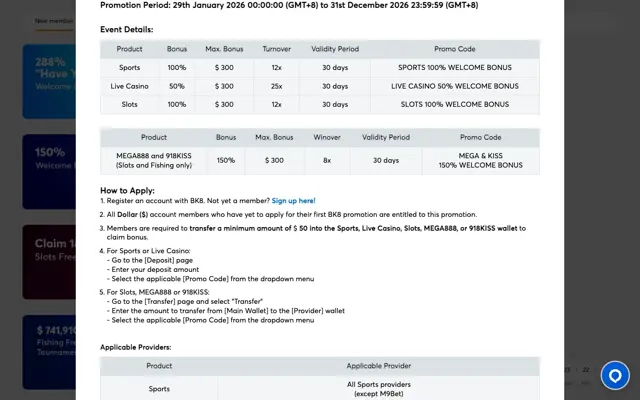Click the "Applicable Provider" column header
Screen dimensions: 640x400
pos(379,366)
